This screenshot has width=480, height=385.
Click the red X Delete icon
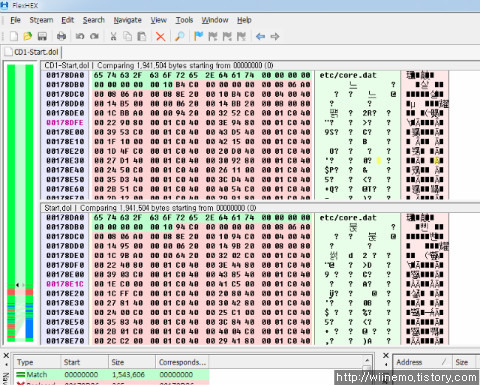click(161, 36)
